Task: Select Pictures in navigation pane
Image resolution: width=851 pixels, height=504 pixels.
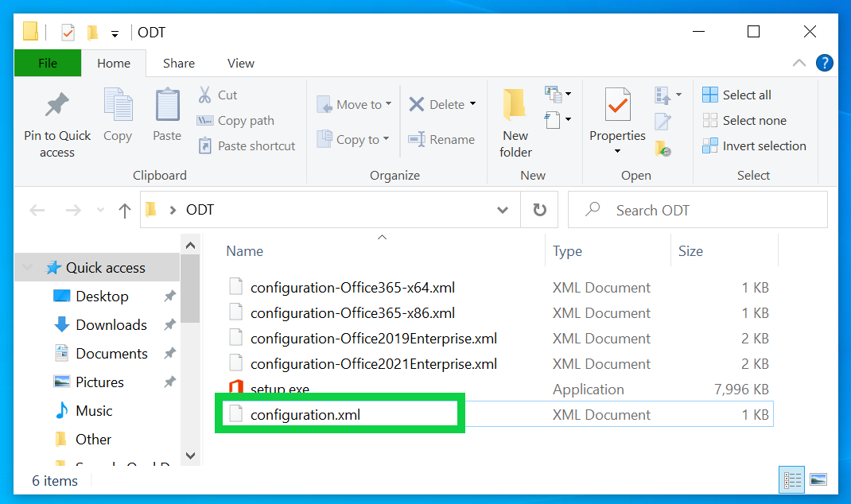Action: (x=99, y=382)
